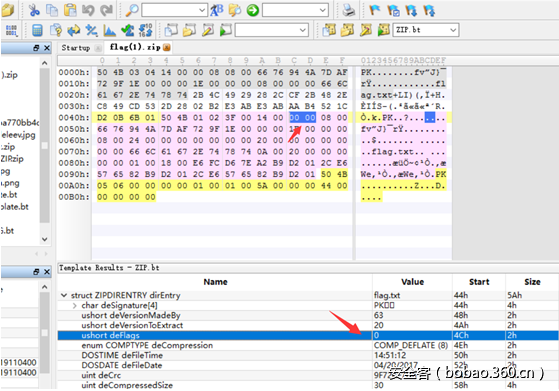Click the Value column header
This screenshot has width=559, height=391.
coord(412,282)
